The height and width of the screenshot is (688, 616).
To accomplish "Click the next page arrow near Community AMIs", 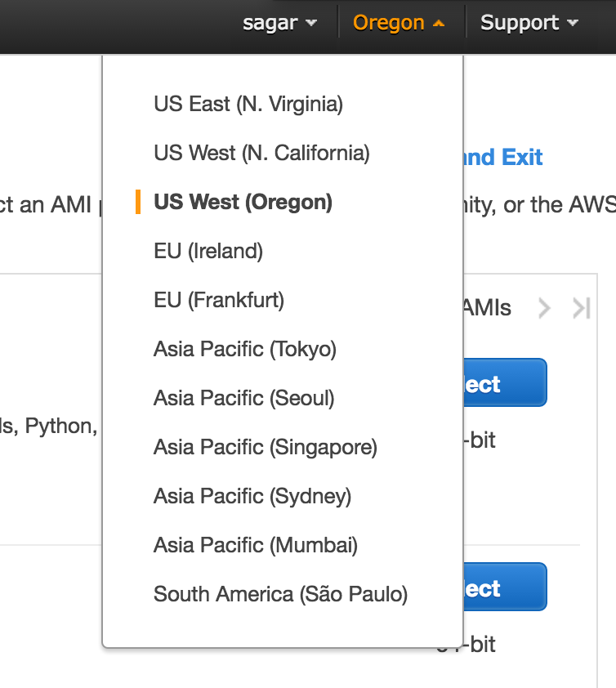I will click(x=544, y=308).
